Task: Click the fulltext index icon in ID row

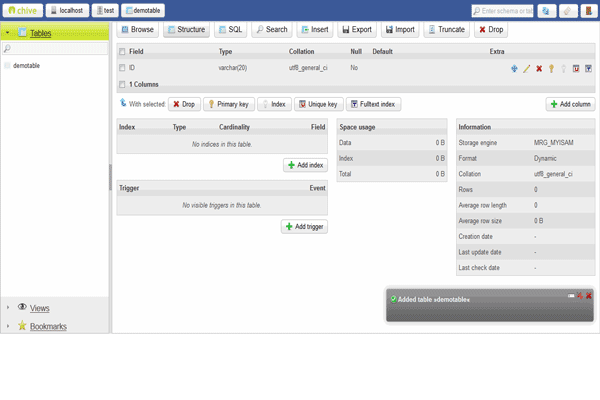Action: click(588, 68)
